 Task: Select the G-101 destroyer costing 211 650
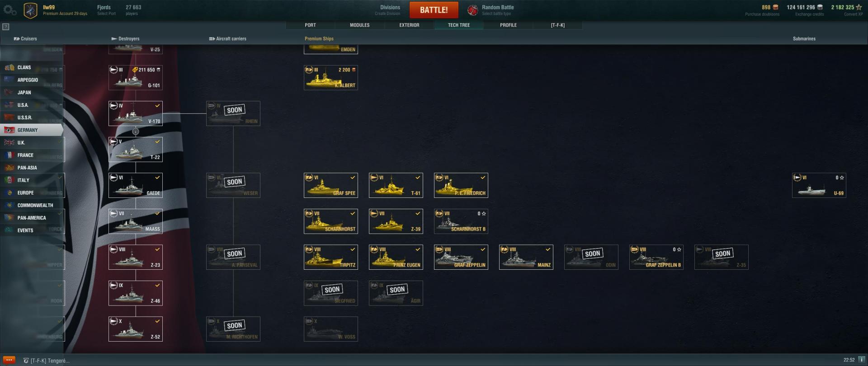(136, 77)
